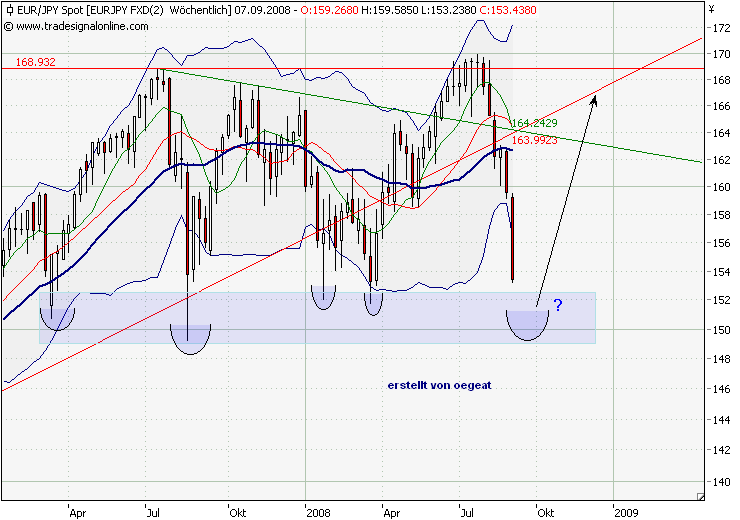Screen dimensions: 740x520
Task: Click the 2008 label on time axis
Action: (319, 512)
